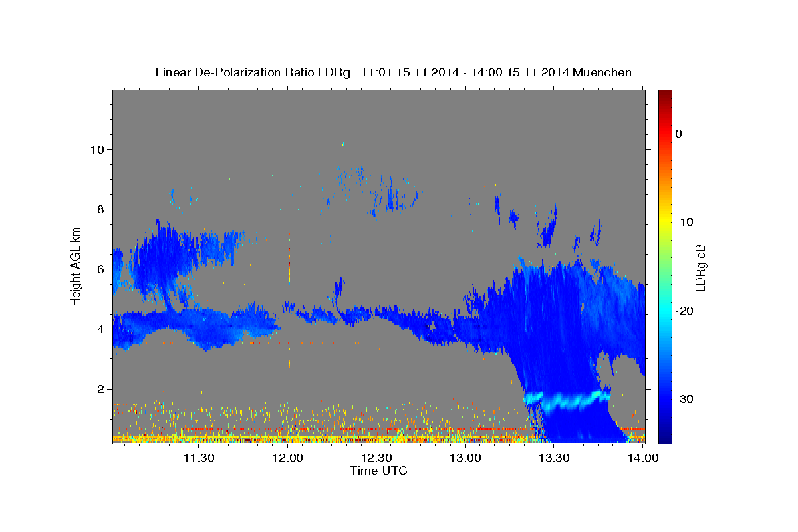798x532 pixels.
Task: Click the height tick label 8
Action: click(x=100, y=209)
